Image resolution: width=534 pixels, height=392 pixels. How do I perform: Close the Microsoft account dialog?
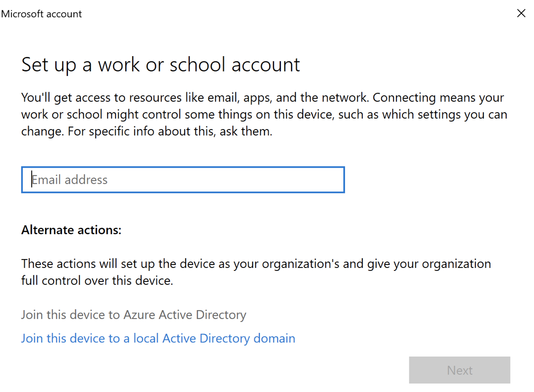(x=521, y=13)
